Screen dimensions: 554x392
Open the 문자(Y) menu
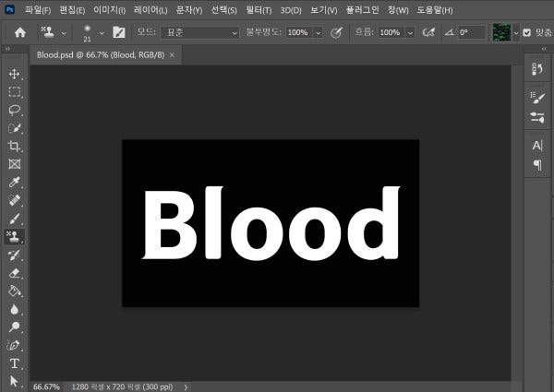point(189,10)
